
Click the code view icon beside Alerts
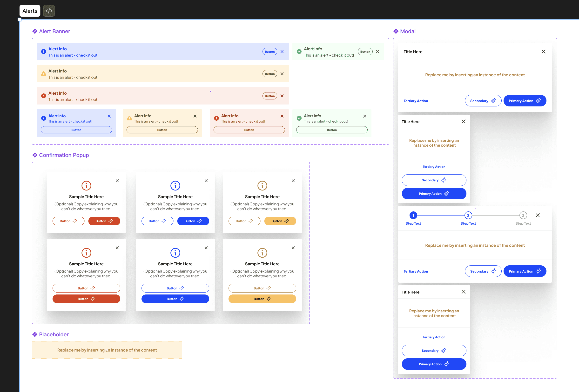point(49,11)
